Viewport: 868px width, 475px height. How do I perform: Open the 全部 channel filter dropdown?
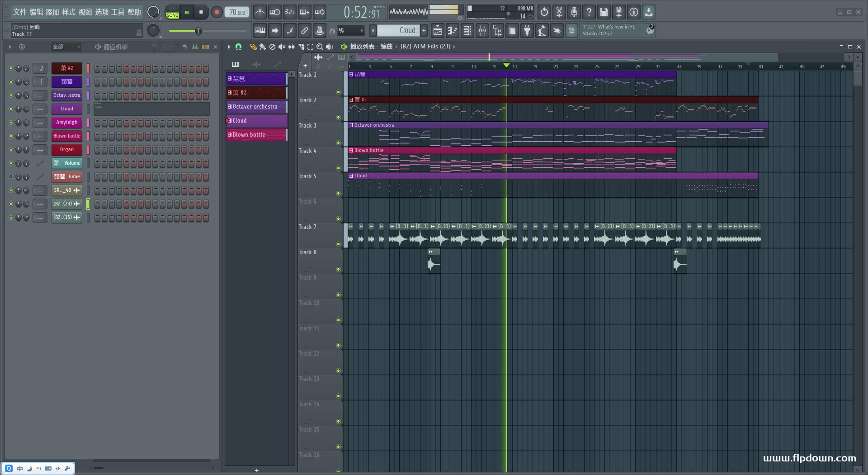click(x=66, y=47)
